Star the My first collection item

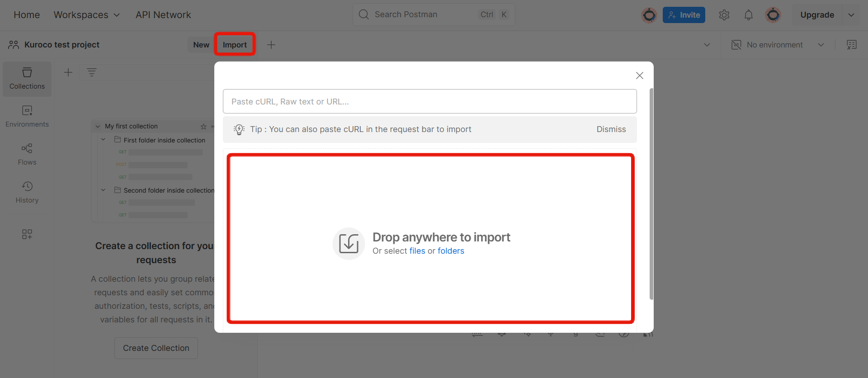click(203, 127)
